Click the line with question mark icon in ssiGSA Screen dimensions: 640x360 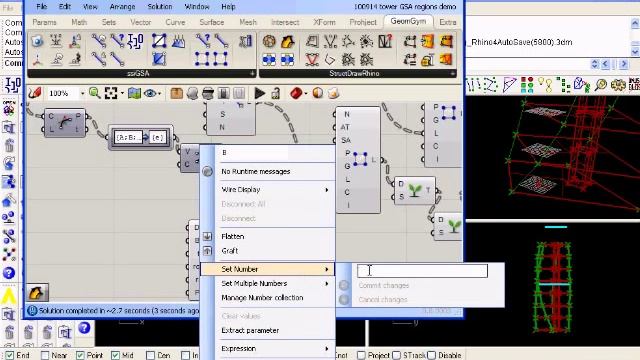pos(117,41)
